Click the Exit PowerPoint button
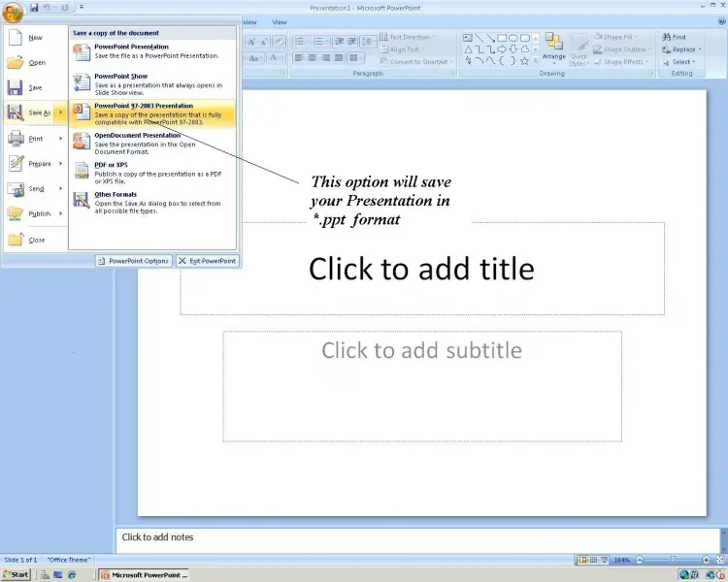 point(208,261)
